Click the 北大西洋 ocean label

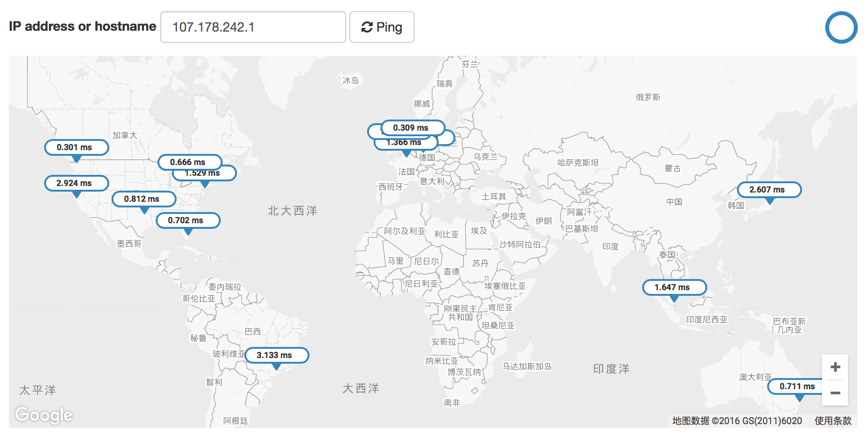[x=292, y=211]
